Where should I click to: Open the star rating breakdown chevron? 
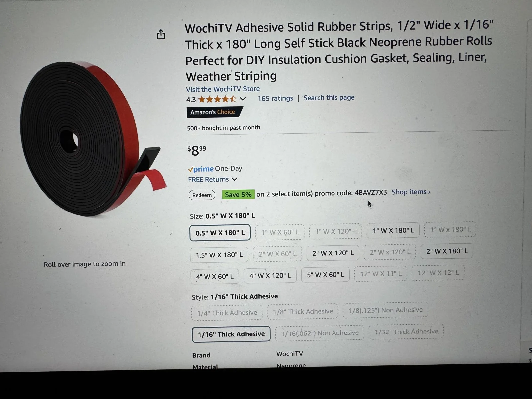coord(243,99)
